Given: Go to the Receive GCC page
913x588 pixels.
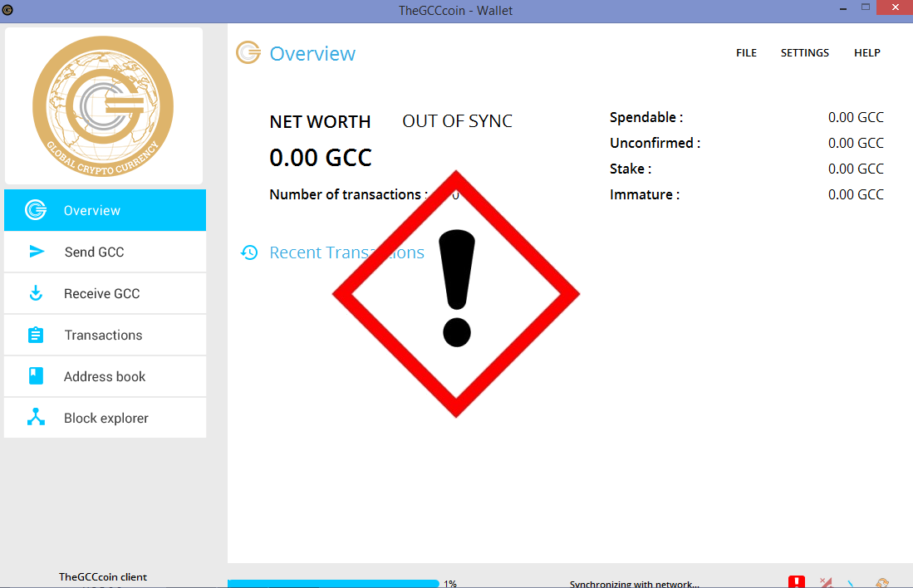Looking at the screenshot, I should click(x=105, y=293).
